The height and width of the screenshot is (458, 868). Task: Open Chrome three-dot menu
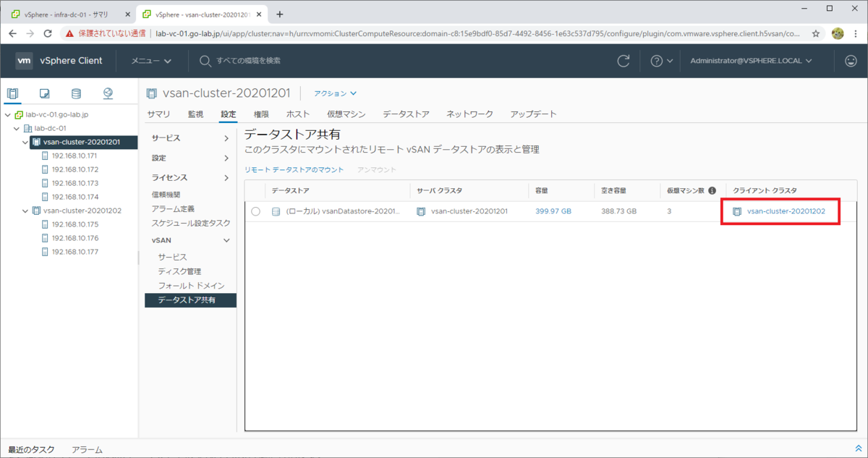[856, 33]
